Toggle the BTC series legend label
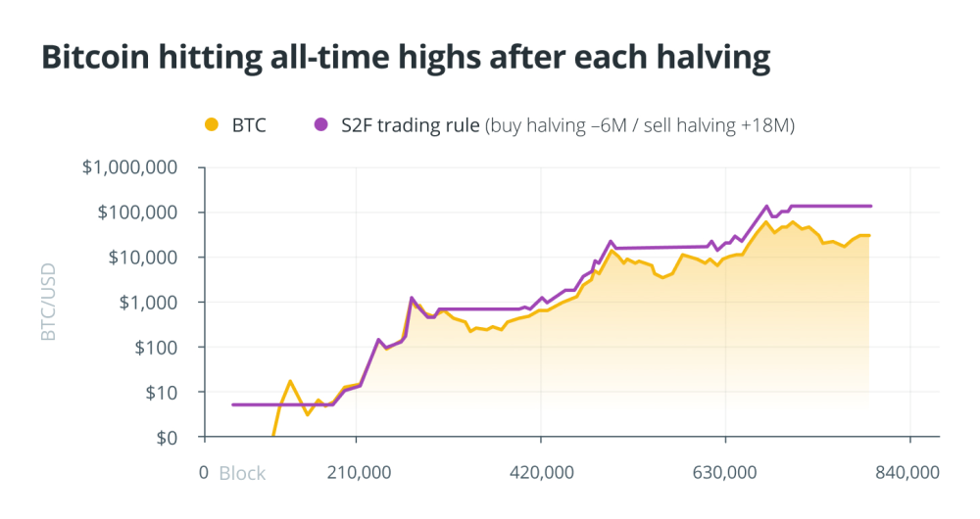This screenshot has width=980, height=519. tap(249, 124)
